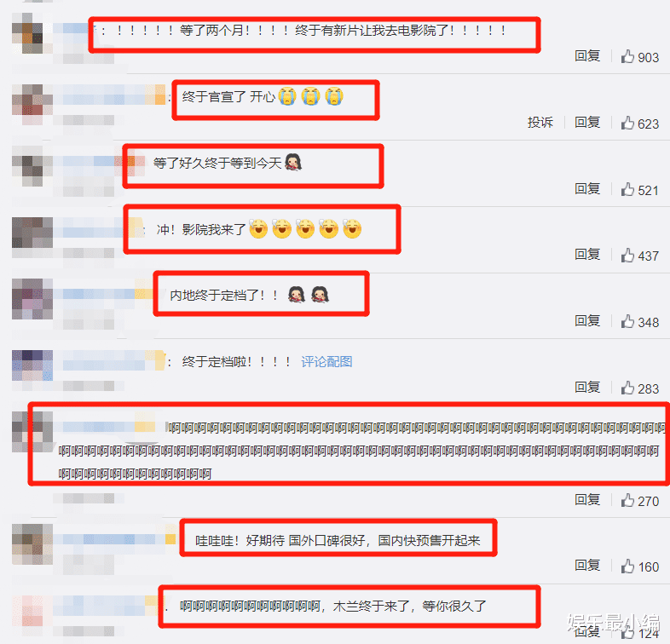Reply to the 等了好久终于等到今天 comment
This screenshot has width=670, height=644.
pyautogui.click(x=587, y=189)
